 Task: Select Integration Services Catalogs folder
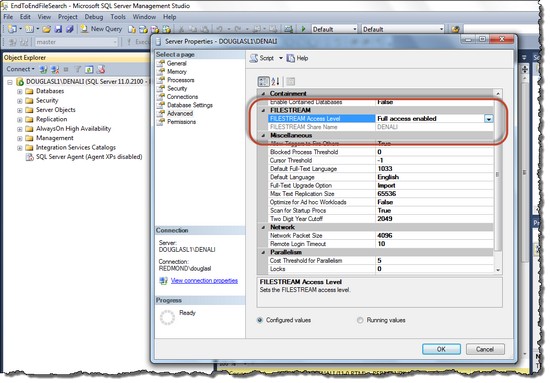(x=76, y=148)
